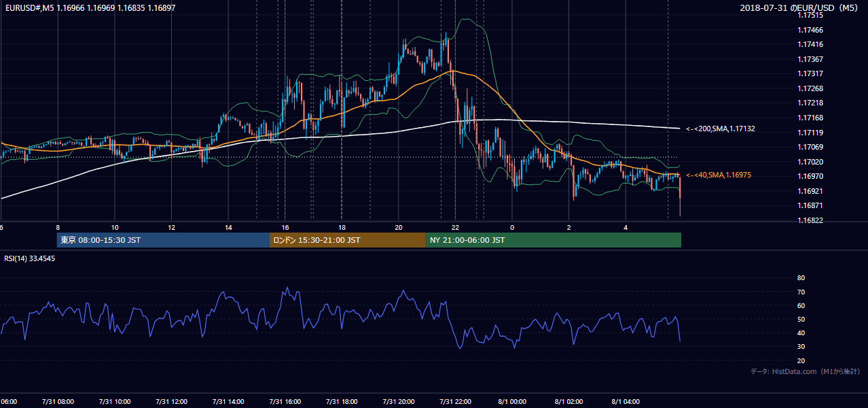The width and height of the screenshot is (868, 408).
Task: Click price level 1.17218 on the axis
Action: point(810,103)
